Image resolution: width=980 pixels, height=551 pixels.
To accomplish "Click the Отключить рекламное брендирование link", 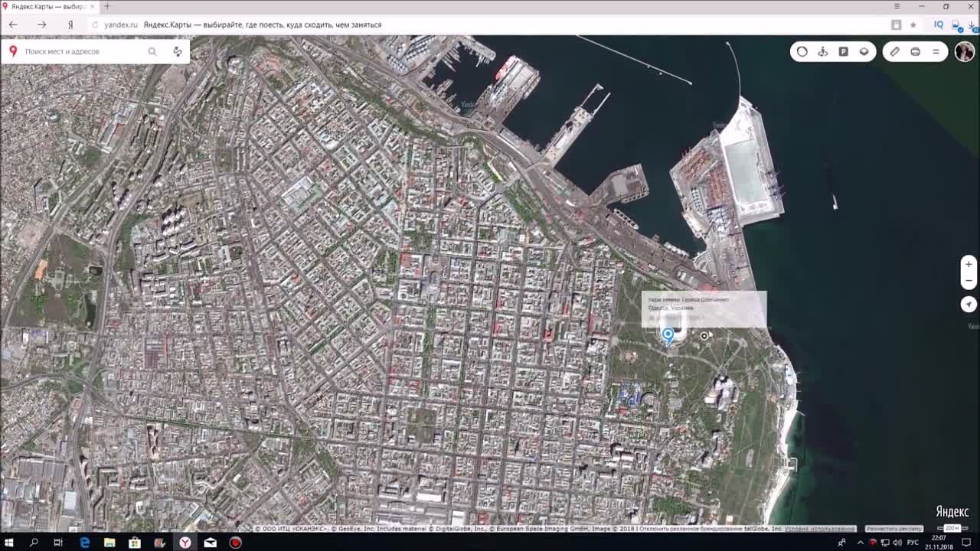I will [x=692, y=529].
